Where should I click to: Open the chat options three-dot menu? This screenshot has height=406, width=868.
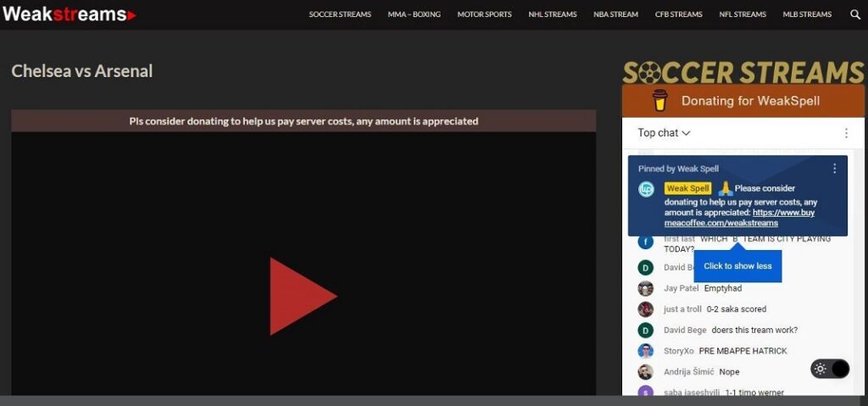(x=846, y=133)
